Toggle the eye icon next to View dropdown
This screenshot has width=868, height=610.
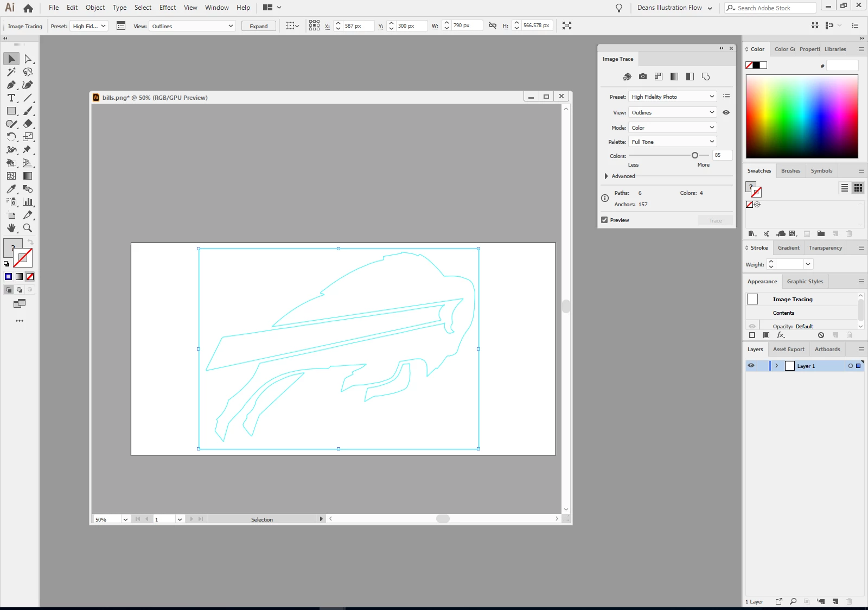[x=726, y=112]
